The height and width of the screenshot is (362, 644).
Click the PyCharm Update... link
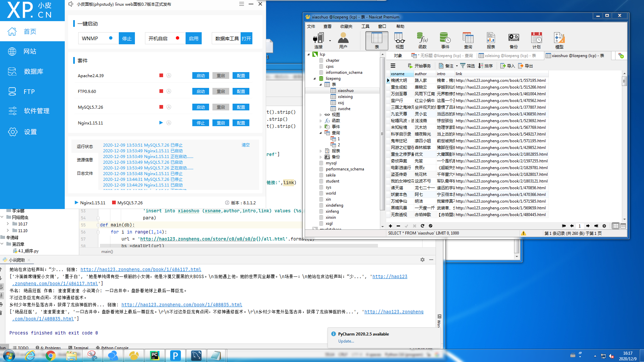(346, 341)
